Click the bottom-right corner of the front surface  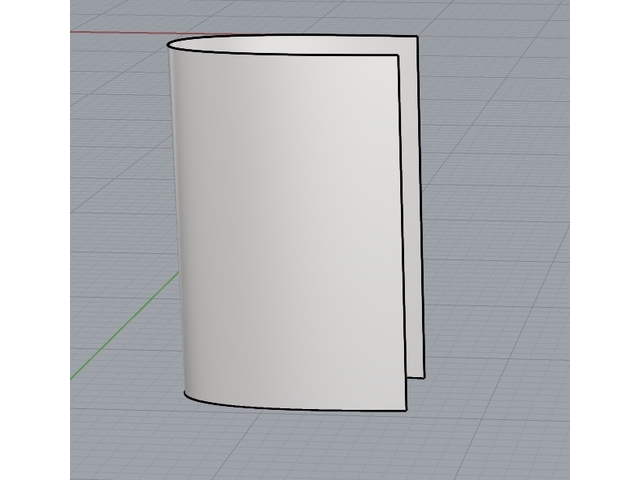pyautogui.click(x=406, y=411)
